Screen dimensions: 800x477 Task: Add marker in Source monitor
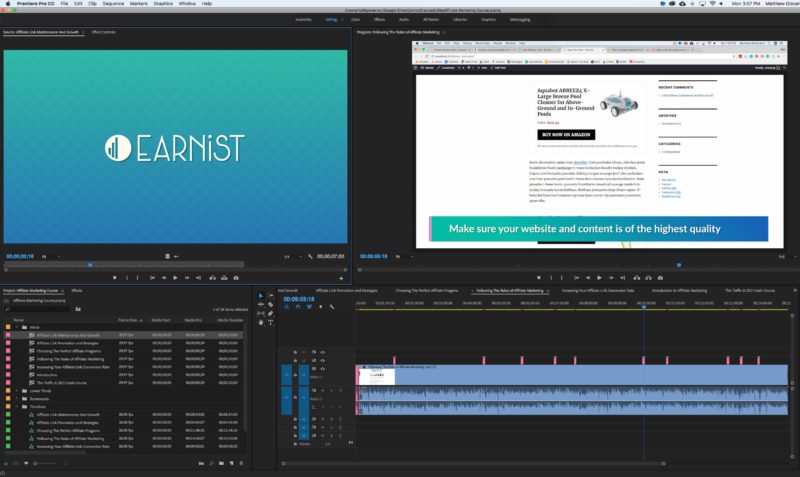coord(114,278)
